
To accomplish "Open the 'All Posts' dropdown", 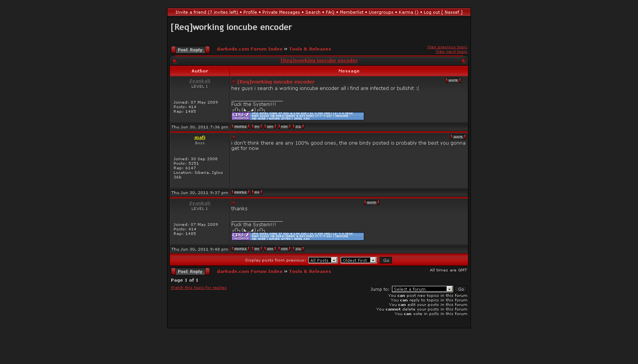I will pyautogui.click(x=323, y=260).
